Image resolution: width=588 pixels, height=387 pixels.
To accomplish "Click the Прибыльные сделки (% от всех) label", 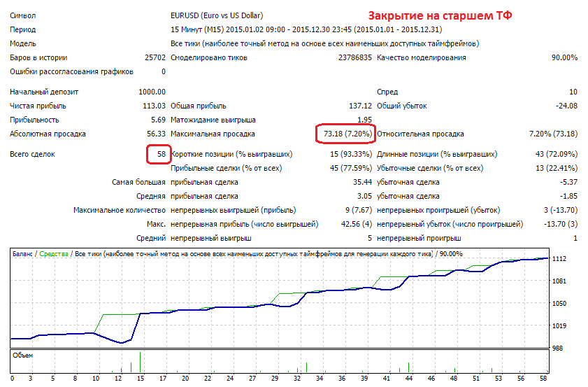I will coord(226,168).
